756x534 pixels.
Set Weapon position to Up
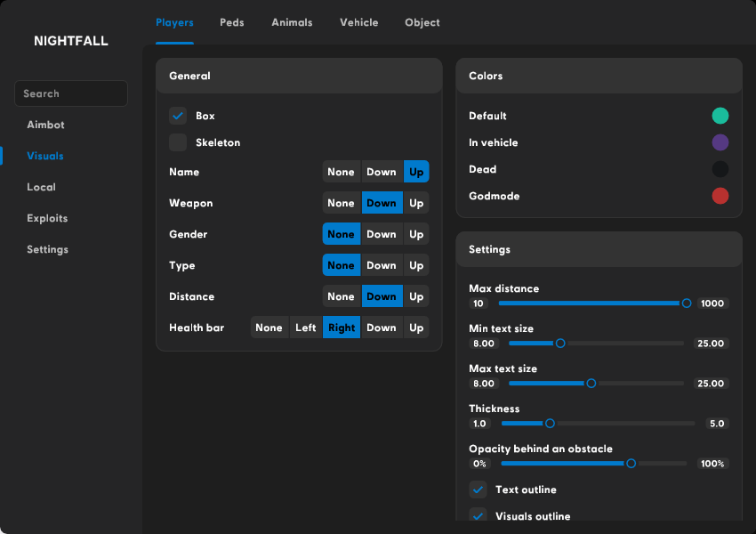pos(416,203)
